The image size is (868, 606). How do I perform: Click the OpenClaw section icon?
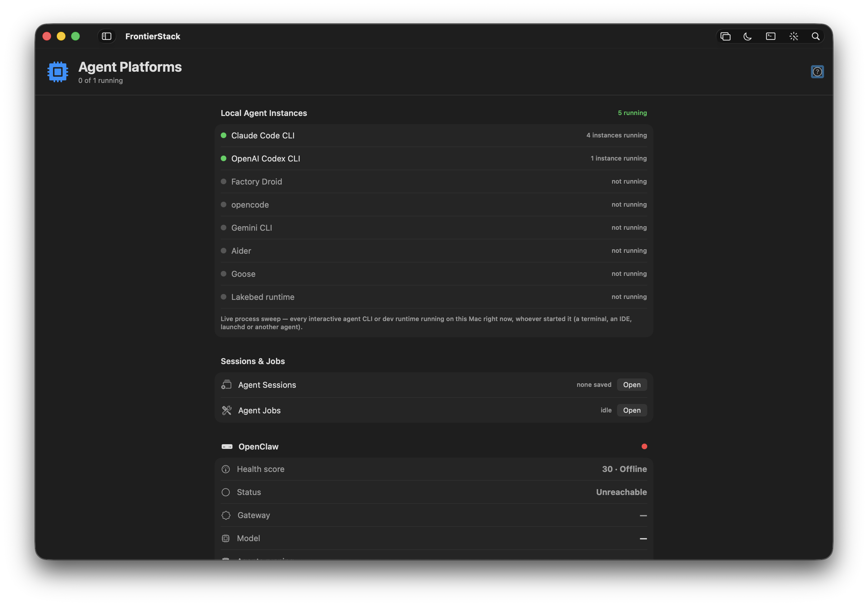[x=227, y=446]
